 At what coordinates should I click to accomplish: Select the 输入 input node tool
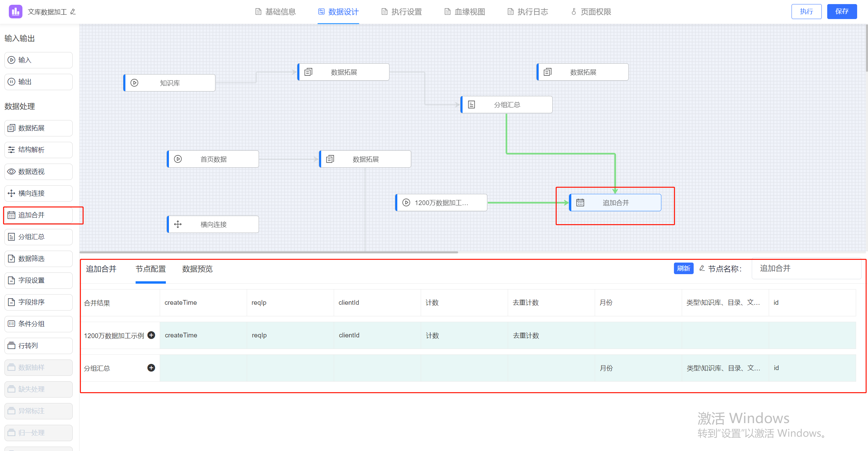(x=38, y=60)
